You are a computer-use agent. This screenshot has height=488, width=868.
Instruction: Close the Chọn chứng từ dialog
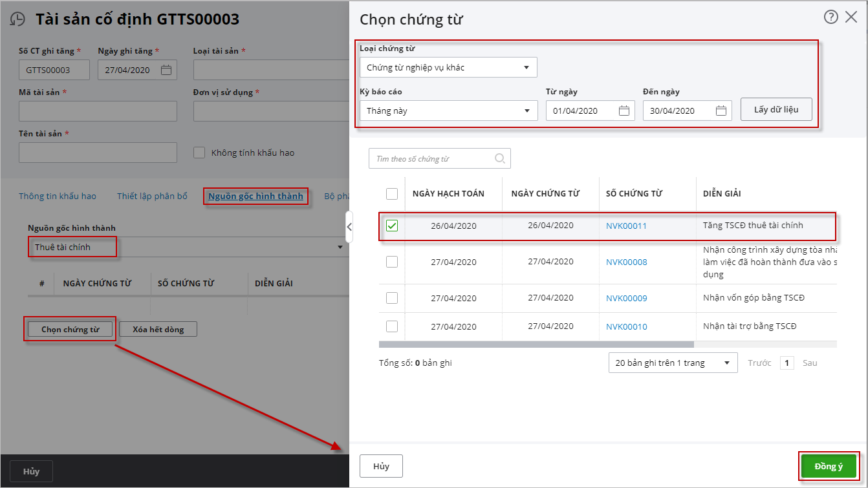click(851, 17)
